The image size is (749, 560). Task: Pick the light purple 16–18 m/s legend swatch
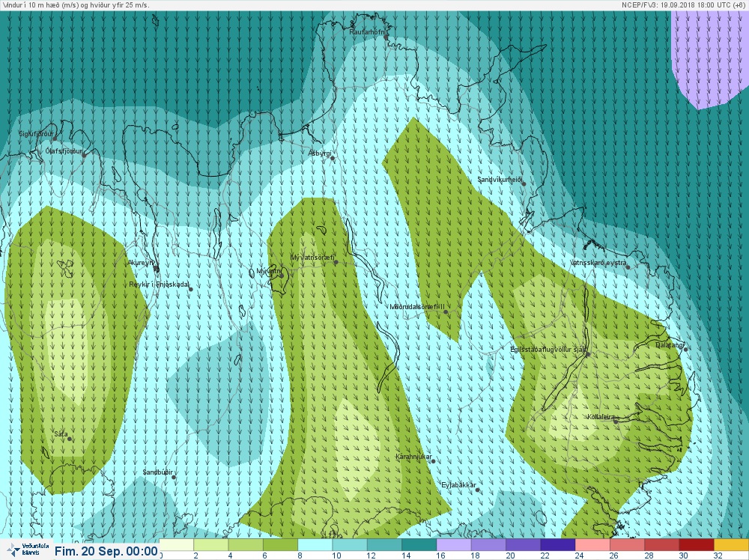click(x=454, y=545)
